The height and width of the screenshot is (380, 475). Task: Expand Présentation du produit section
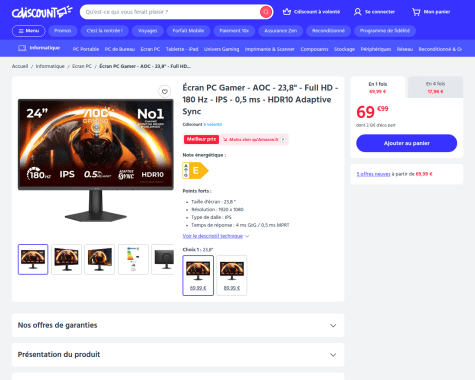178,354
